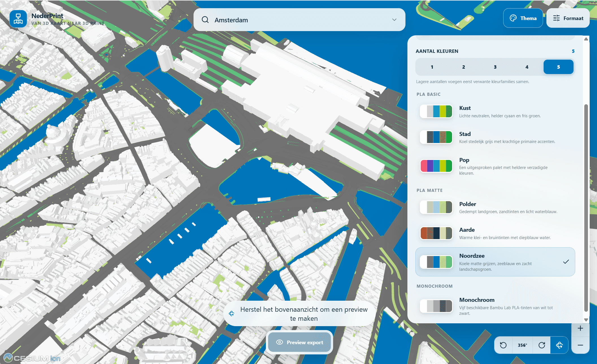Click the search magnifier icon
Viewport: 597px width, 364px height.
click(x=205, y=20)
